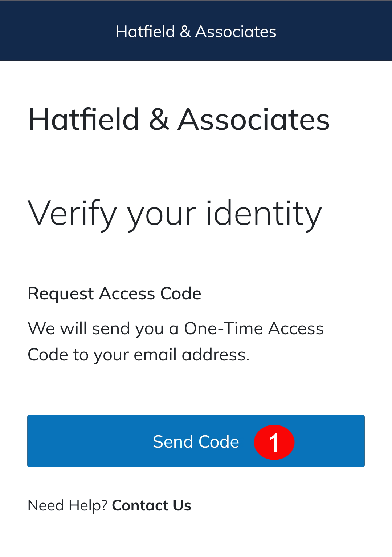
Task: Click the One-Time Access Code description text
Action: pos(175,342)
